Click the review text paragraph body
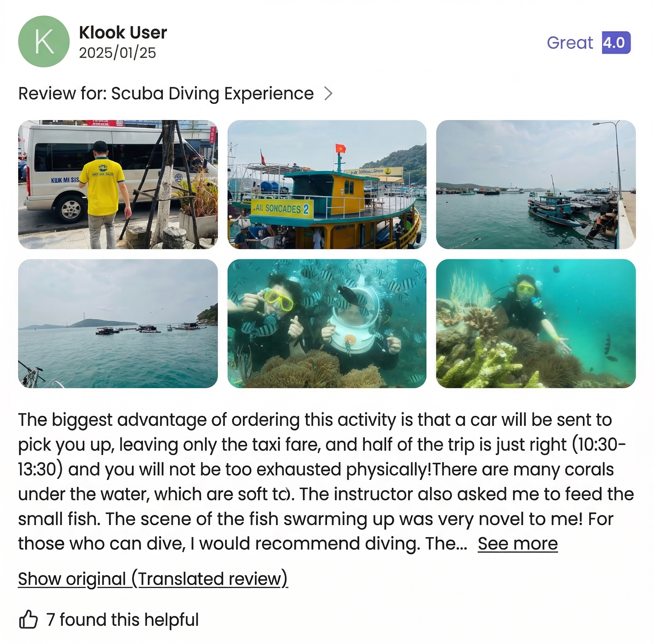Viewport: 654px width, 644px height. coord(326,482)
